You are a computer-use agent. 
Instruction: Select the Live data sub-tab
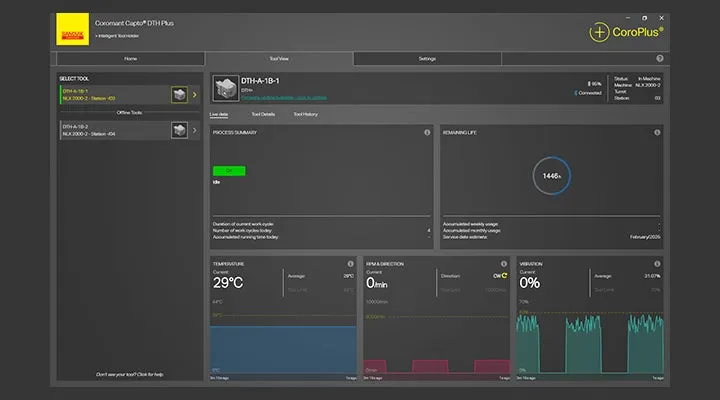coord(219,114)
